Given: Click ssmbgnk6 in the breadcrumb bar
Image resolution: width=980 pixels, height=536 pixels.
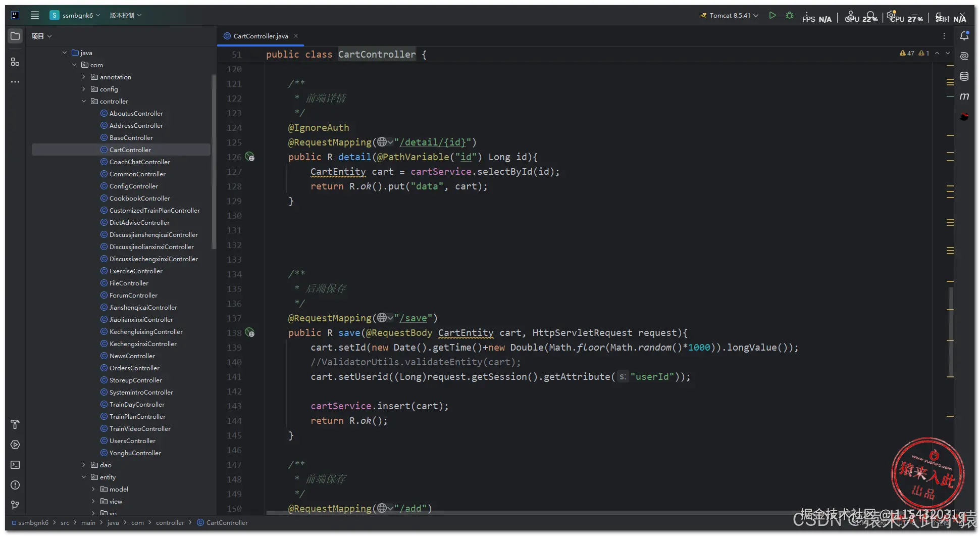Looking at the screenshot, I should pyautogui.click(x=33, y=522).
